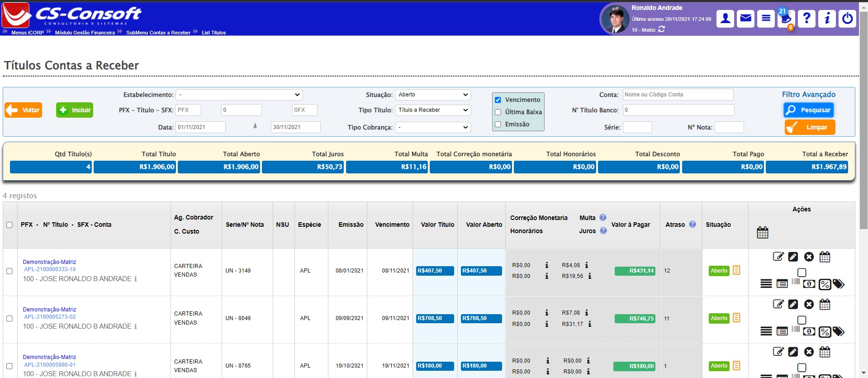Click the refresh icon next to 10 - Matriz

pyautogui.click(x=661, y=29)
